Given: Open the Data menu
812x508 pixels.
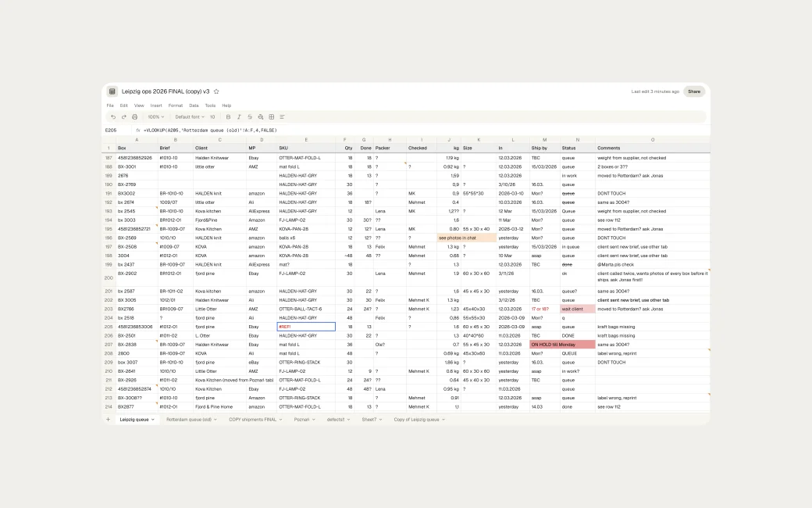Looking at the screenshot, I should click(194, 106).
